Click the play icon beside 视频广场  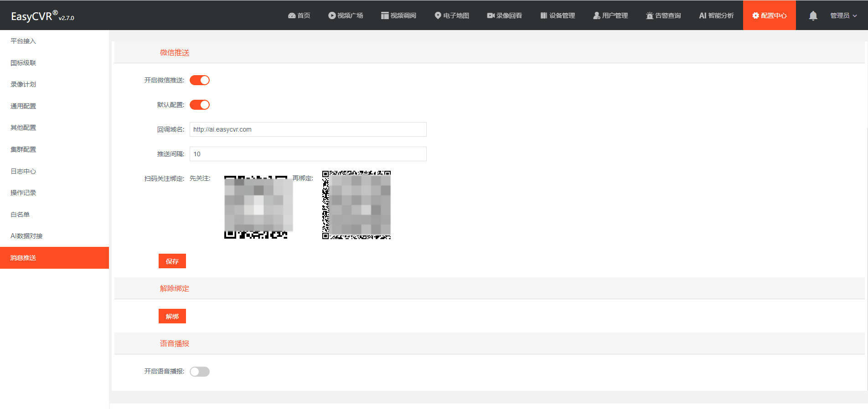[332, 15]
